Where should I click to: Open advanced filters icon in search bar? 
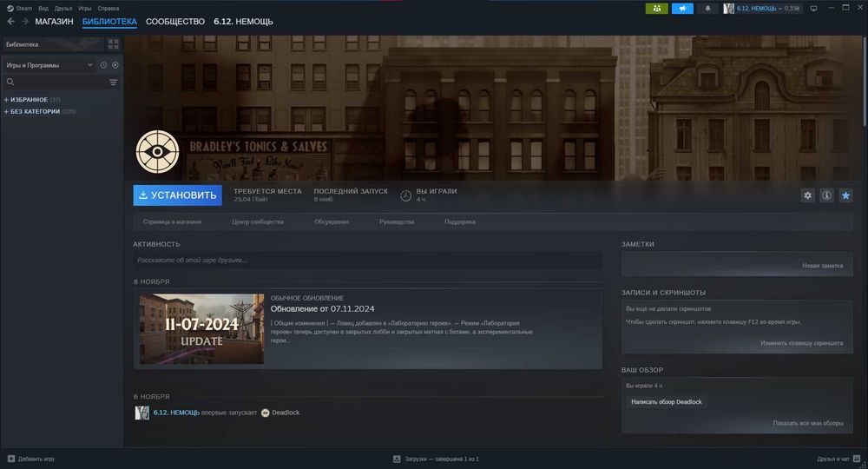[x=114, y=82]
